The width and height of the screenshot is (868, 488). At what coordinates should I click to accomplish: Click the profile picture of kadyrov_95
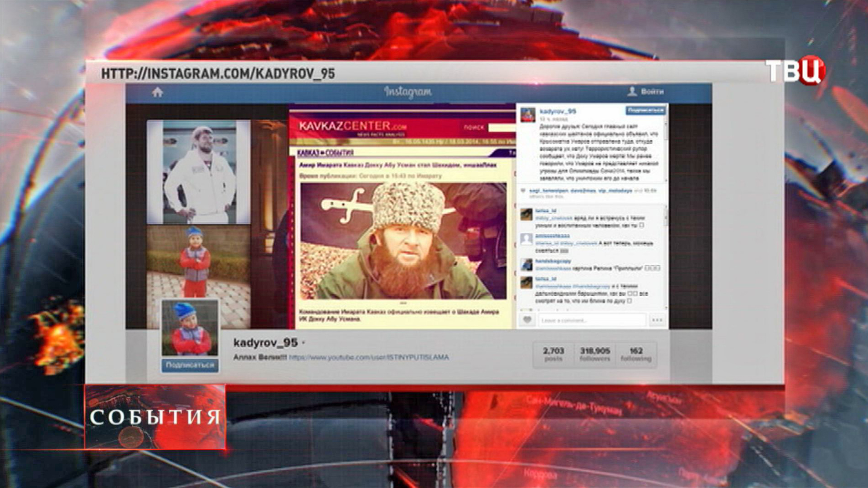(190, 328)
